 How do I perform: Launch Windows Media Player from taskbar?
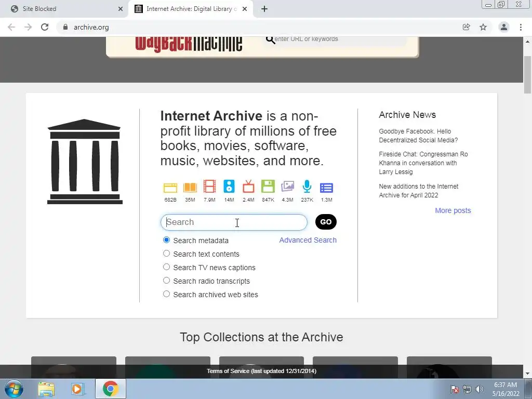78,389
